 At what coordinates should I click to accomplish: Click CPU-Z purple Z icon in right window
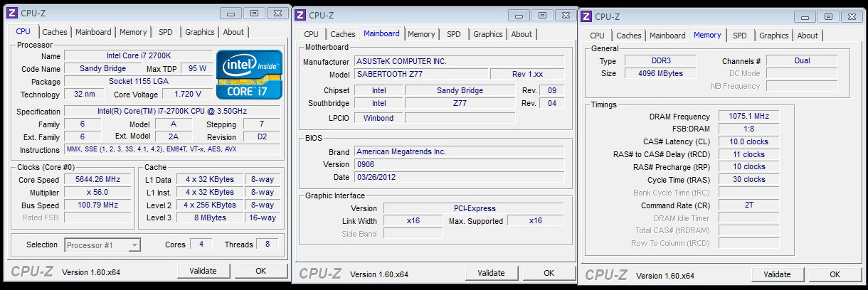pos(586,16)
